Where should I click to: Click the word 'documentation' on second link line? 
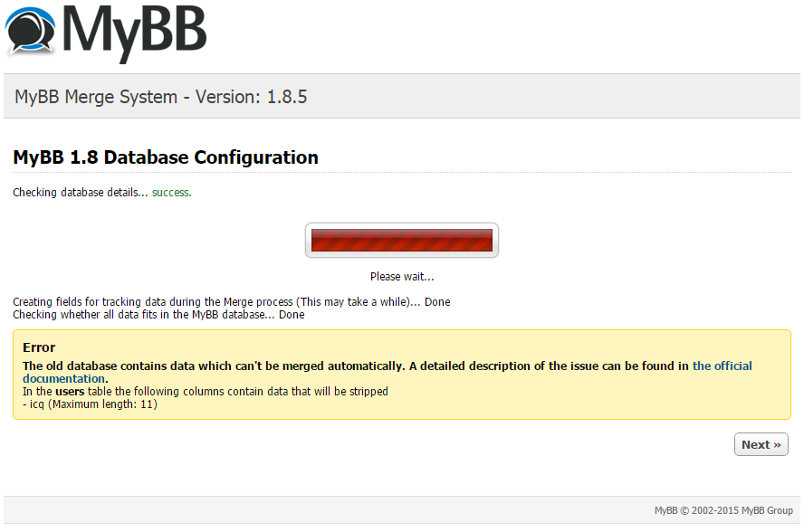63,379
